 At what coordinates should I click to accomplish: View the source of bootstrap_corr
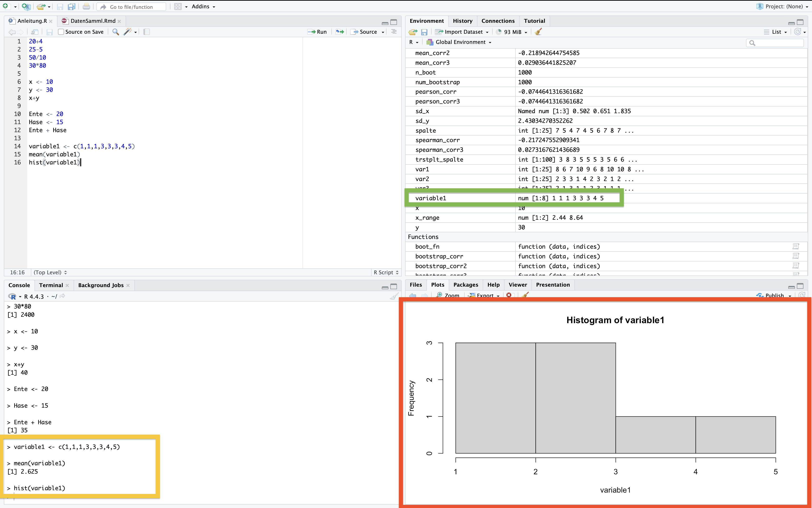click(796, 256)
